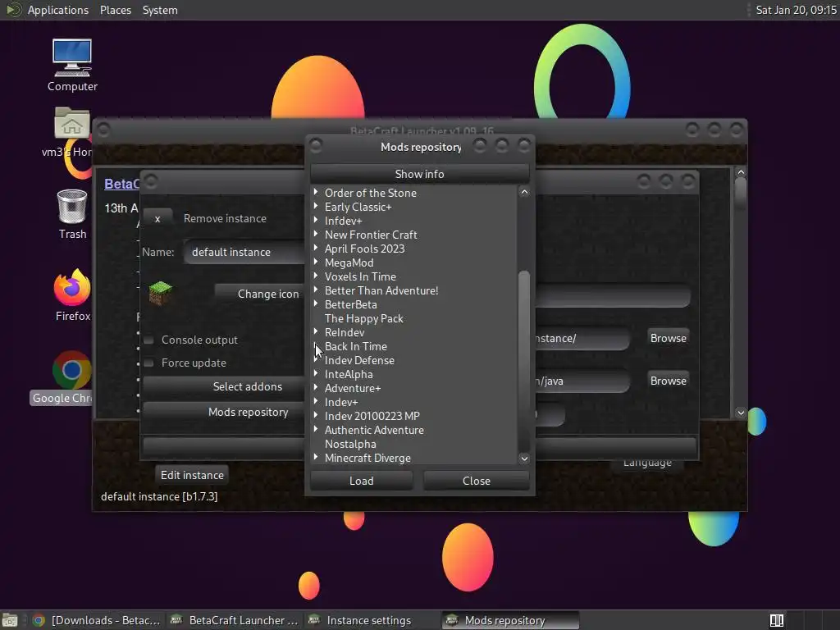Expand the MegaMod tree arrow

[x=316, y=262]
